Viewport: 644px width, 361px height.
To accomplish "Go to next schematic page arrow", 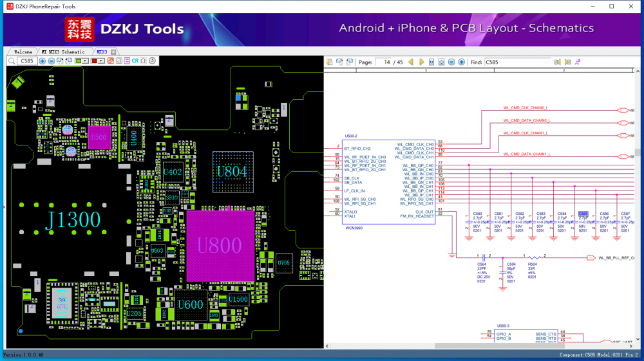I will click(x=422, y=62).
